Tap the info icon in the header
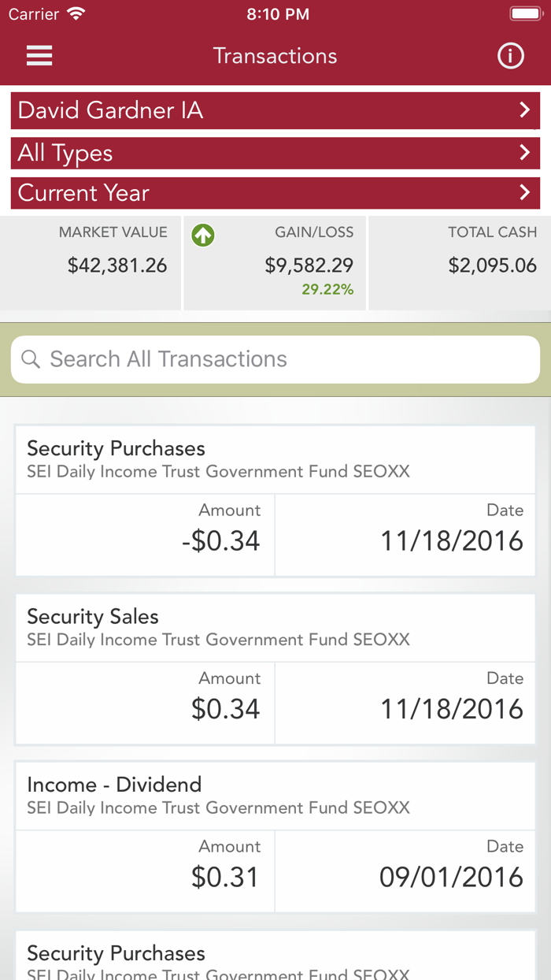The width and height of the screenshot is (551, 980). tap(510, 55)
